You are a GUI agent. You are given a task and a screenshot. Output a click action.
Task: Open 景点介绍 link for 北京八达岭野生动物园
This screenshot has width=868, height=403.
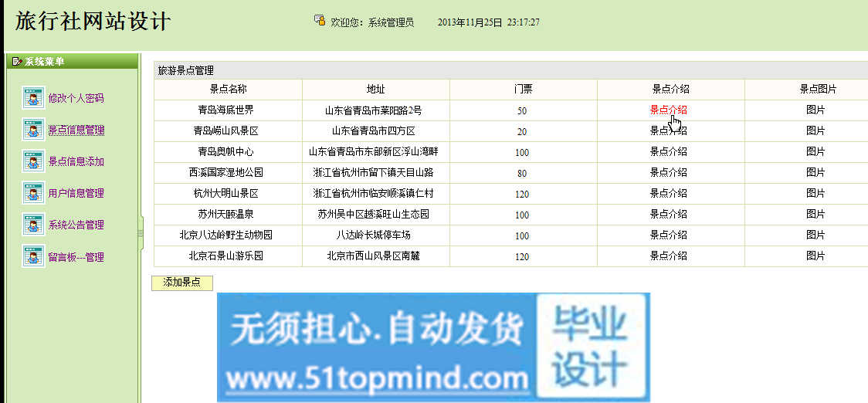669,235
